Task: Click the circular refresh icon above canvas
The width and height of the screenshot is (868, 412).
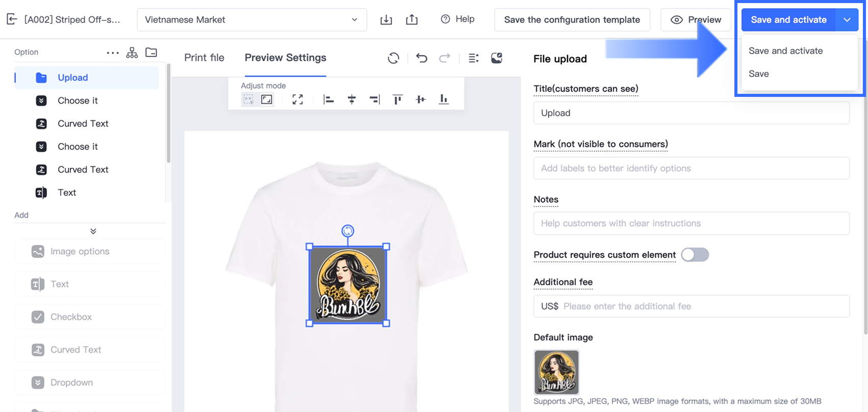Action: pyautogui.click(x=393, y=58)
